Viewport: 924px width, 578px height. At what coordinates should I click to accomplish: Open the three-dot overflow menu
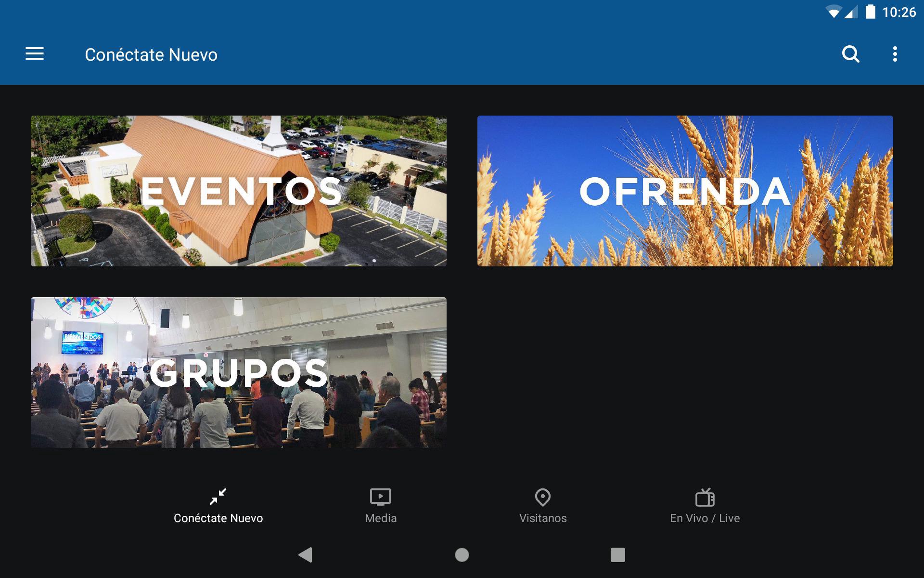point(895,54)
